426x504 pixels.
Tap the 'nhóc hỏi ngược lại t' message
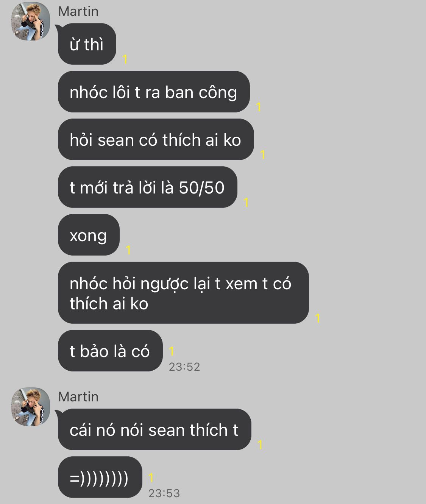(183, 293)
